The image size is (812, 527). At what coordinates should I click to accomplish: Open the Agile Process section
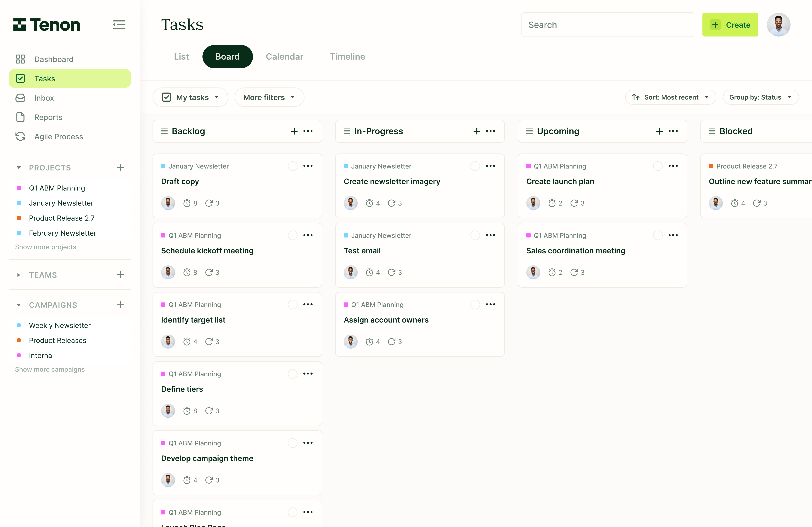58,136
